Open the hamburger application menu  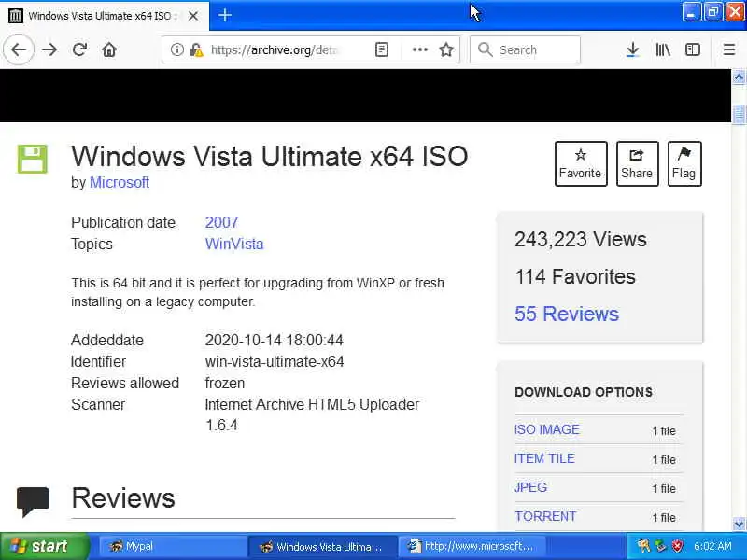729,49
